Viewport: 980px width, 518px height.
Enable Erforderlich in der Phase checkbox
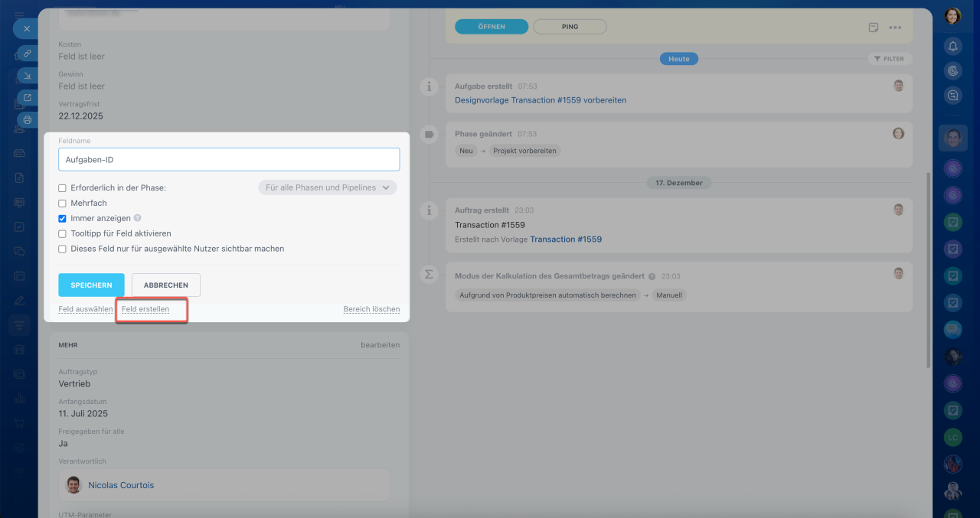point(62,188)
